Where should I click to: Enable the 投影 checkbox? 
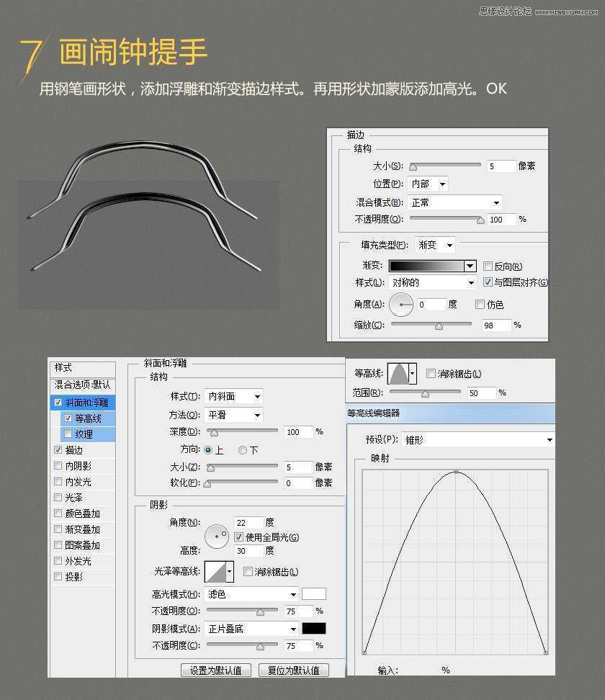click(x=58, y=576)
